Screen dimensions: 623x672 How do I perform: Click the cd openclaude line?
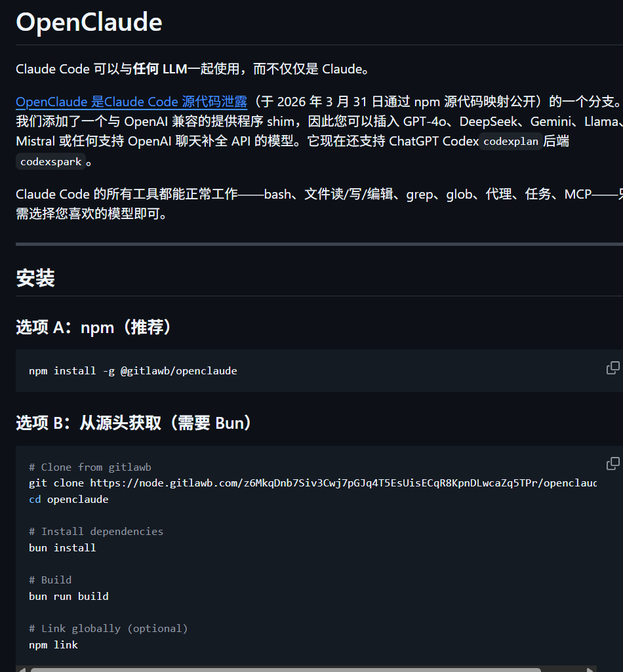pyautogui.click(x=69, y=500)
